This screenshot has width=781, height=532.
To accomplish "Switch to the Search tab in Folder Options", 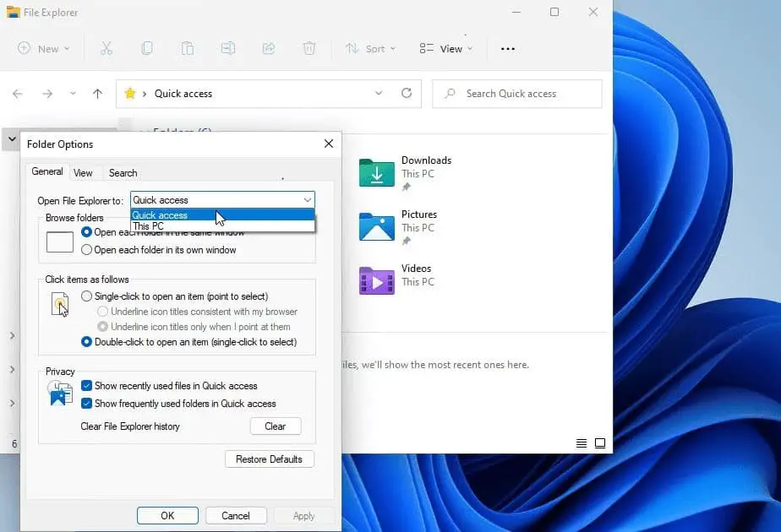I will pos(123,172).
